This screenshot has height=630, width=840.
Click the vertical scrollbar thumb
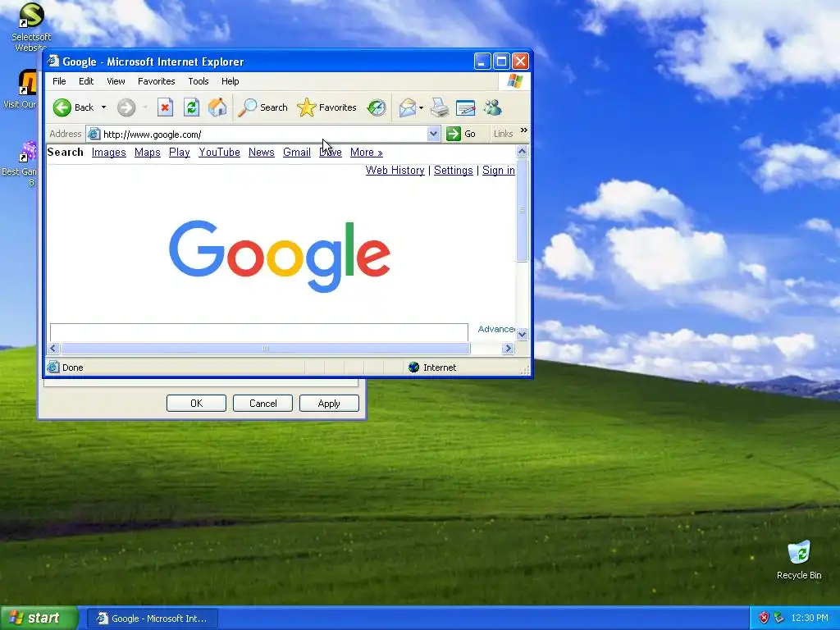[523, 210]
